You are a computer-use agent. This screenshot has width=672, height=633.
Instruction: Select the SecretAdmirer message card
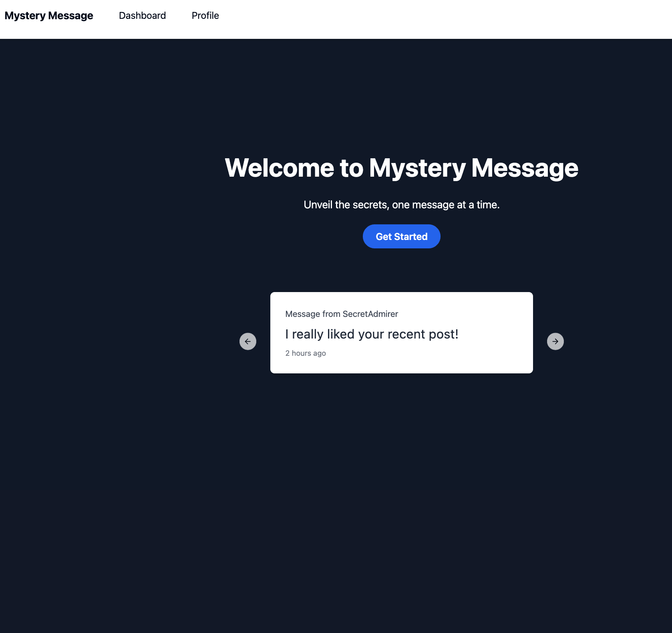[401, 333]
